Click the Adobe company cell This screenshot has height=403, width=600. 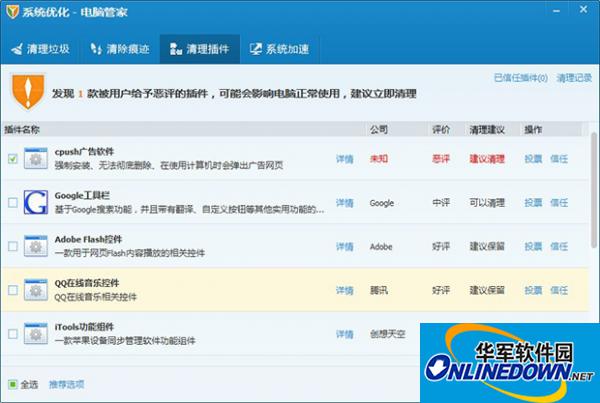(x=381, y=247)
